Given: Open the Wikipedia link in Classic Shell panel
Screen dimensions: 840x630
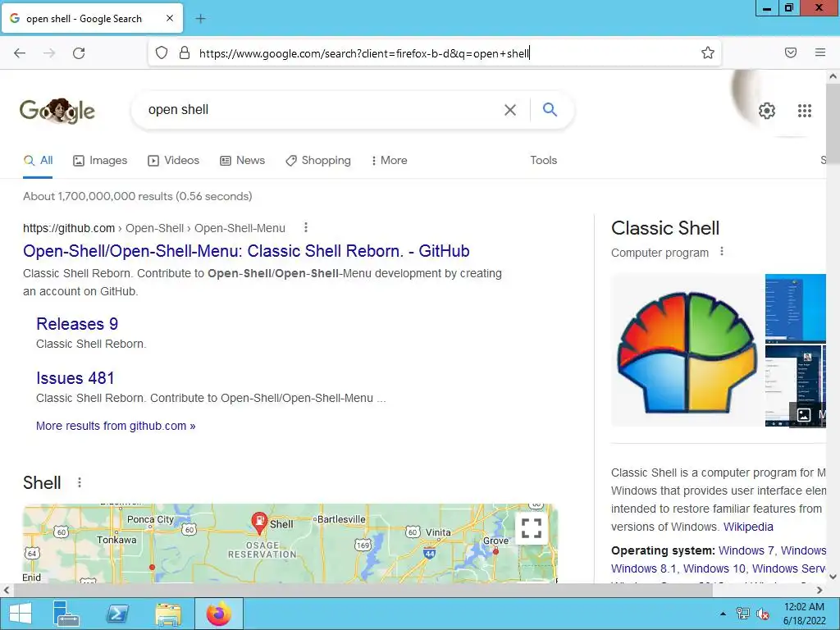Looking at the screenshot, I should click(x=748, y=527).
